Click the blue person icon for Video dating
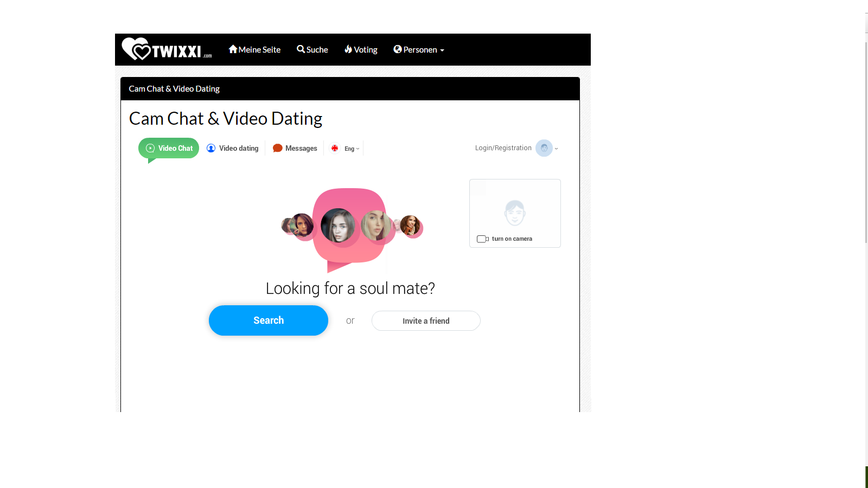This screenshot has height=488, width=868. [211, 148]
